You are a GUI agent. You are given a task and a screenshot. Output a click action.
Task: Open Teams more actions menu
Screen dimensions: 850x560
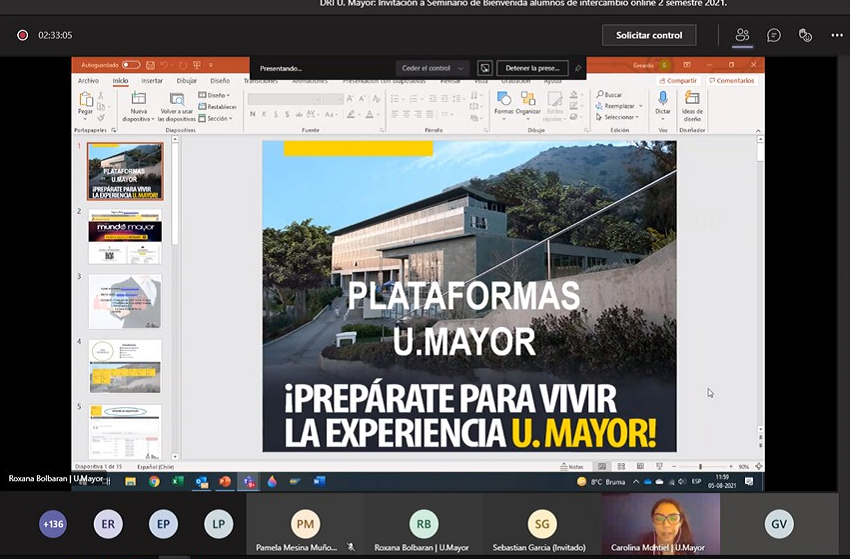(837, 35)
